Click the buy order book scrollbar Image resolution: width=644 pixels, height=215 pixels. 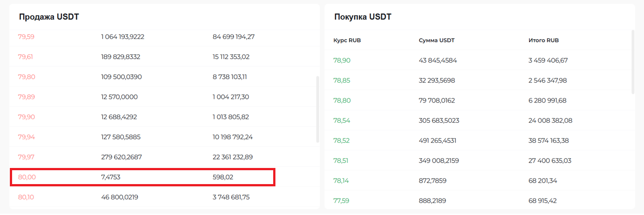click(633, 62)
